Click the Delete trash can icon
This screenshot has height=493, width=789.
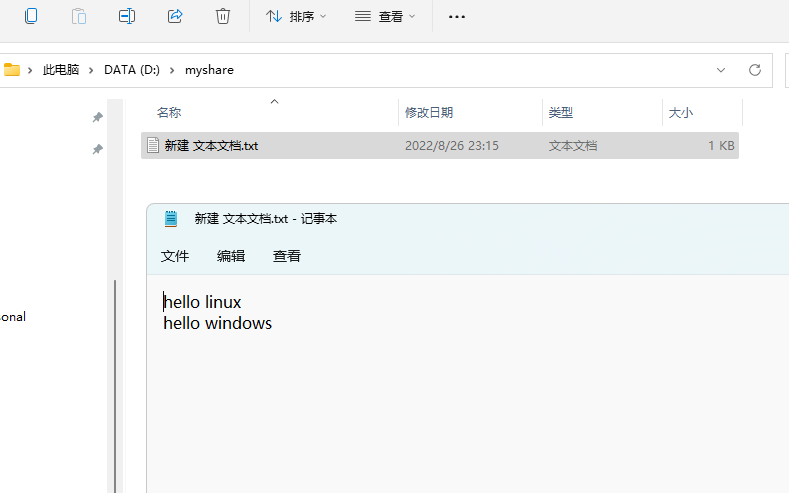223,16
